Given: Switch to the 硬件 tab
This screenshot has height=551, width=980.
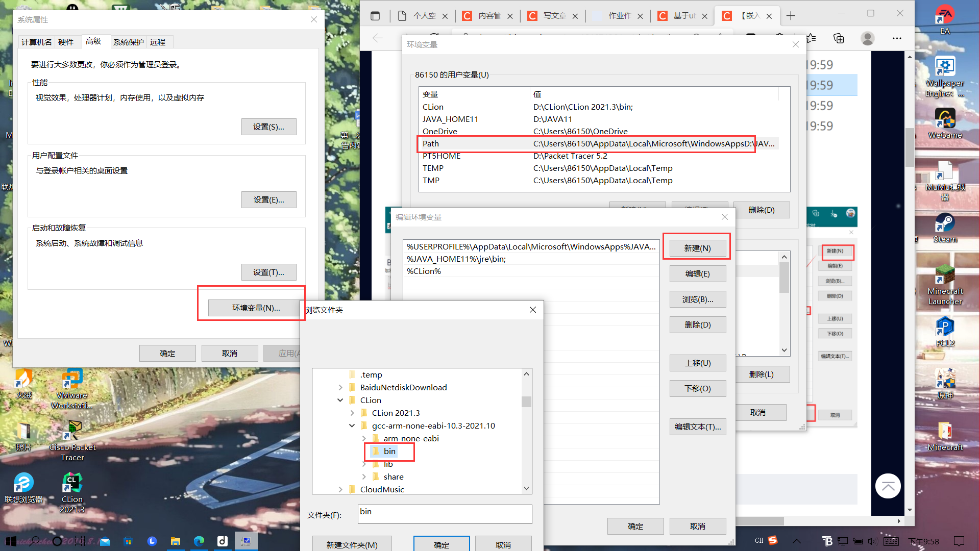Looking at the screenshot, I should tap(66, 42).
